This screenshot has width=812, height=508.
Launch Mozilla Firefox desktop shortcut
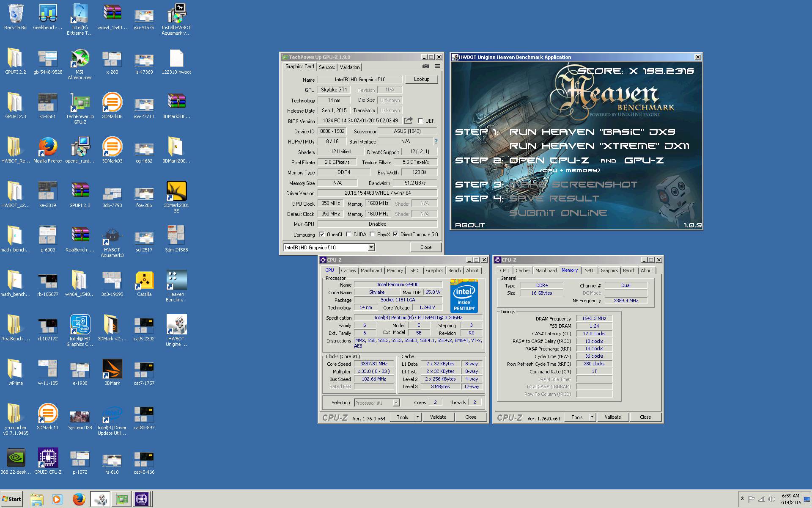pos(48,150)
